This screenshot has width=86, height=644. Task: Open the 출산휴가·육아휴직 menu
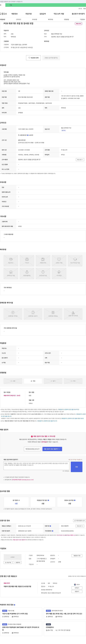(x=78, y=14)
